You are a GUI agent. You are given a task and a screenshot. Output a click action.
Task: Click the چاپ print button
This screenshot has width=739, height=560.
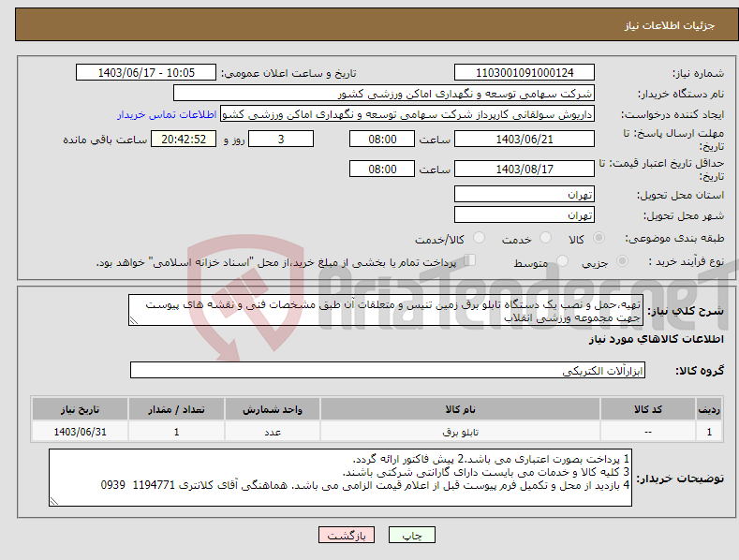[x=411, y=535]
